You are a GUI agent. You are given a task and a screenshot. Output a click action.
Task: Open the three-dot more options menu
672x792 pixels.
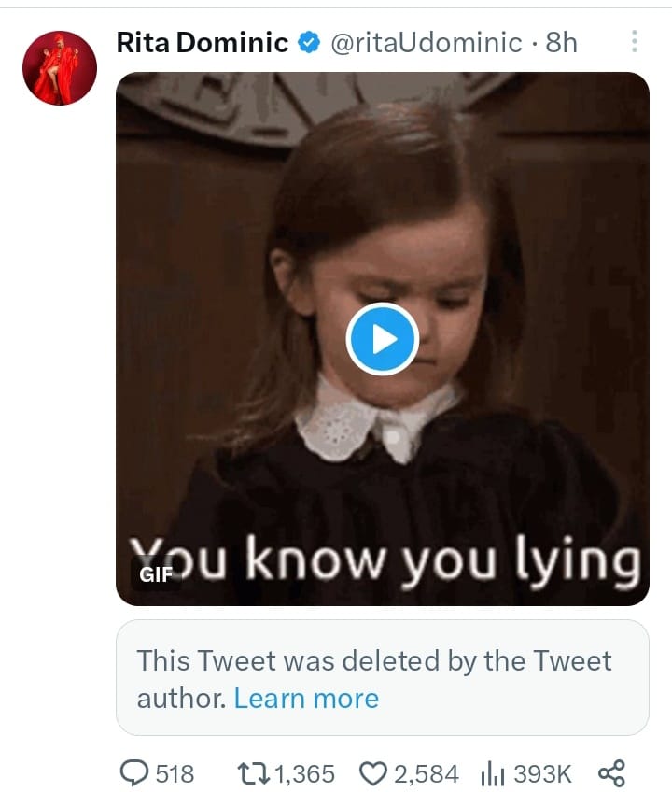click(x=635, y=42)
